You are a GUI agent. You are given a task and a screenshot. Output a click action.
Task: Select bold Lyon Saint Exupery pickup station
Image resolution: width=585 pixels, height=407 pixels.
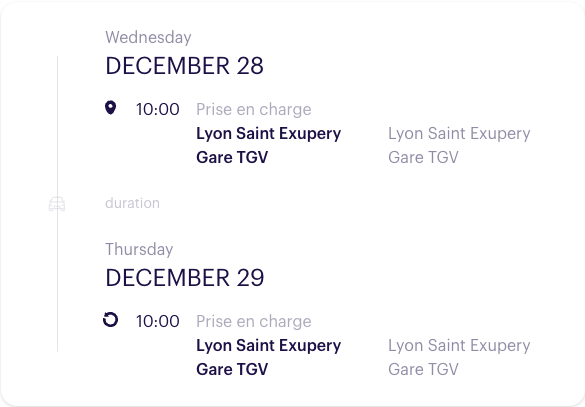pyautogui.click(x=269, y=134)
